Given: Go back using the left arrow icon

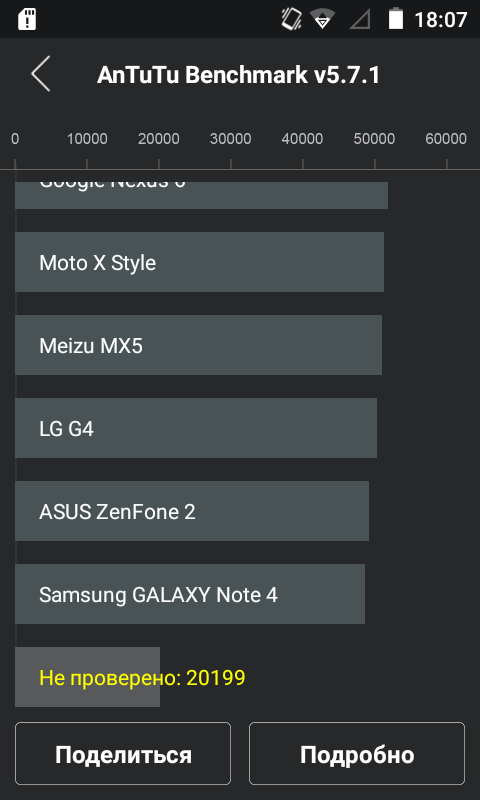Looking at the screenshot, I should click(x=41, y=74).
